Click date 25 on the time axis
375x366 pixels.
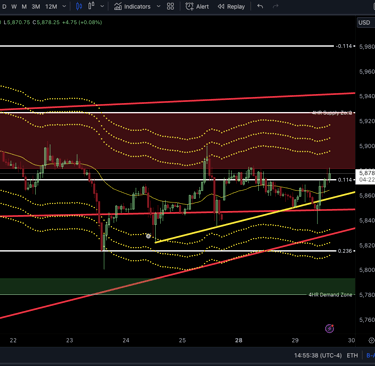coord(182,340)
